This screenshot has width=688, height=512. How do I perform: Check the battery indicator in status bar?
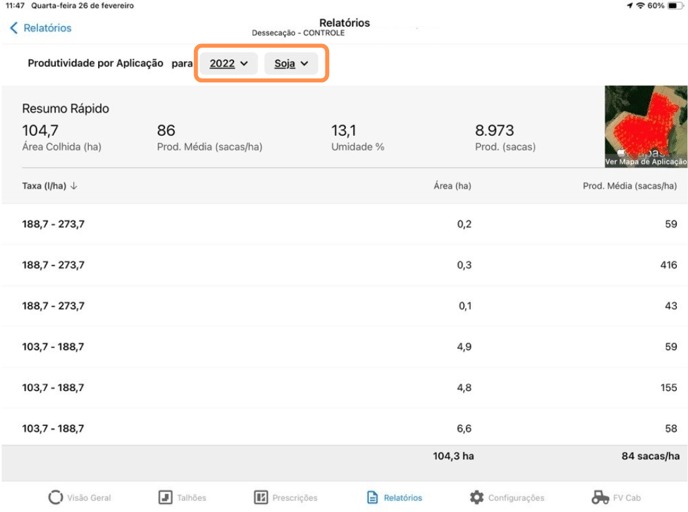click(673, 6)
